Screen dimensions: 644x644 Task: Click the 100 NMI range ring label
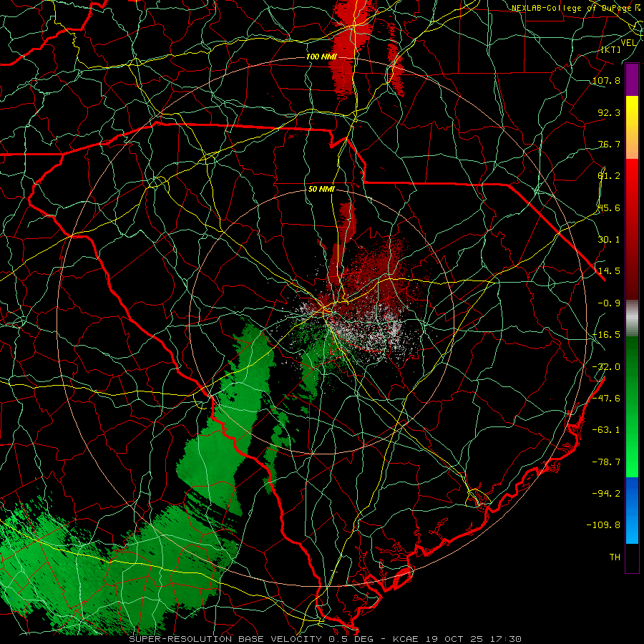(321, 57)
